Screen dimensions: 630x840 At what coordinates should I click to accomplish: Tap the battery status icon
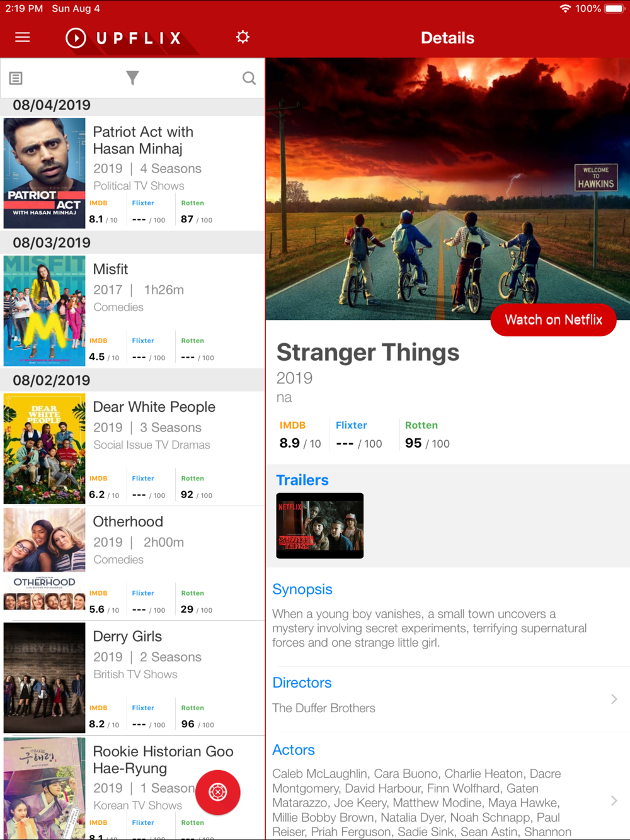(x=614, y=9)
